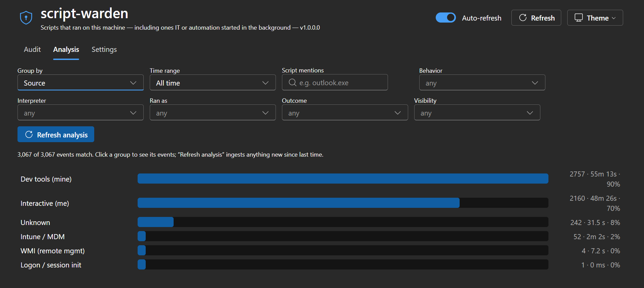Click the circular arrow icon in Refresh button
The width and height of the screenshot is (644, 288).
click(x=523, y=18)
